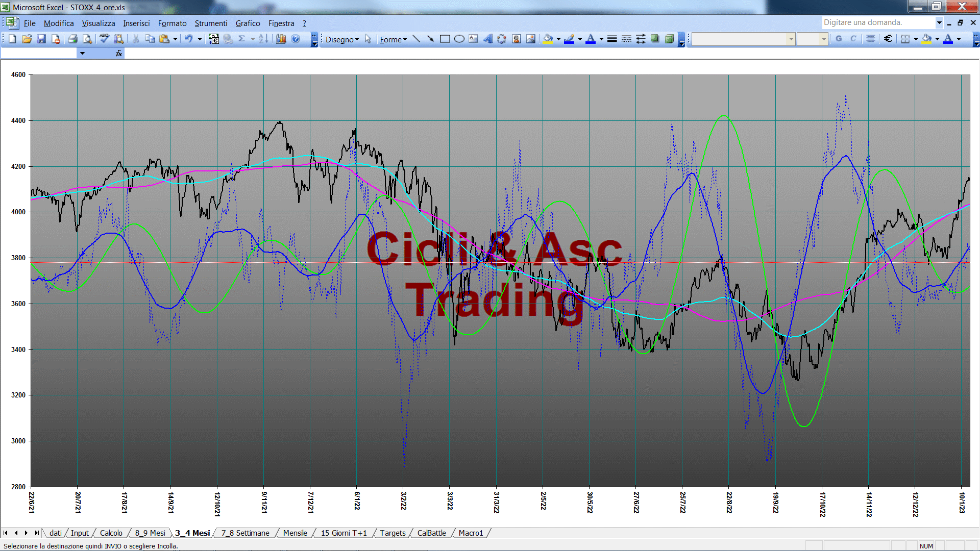The image size is (980, 551).
Task: Open the Arrow Style icon
Action: [x=641, y=39]
